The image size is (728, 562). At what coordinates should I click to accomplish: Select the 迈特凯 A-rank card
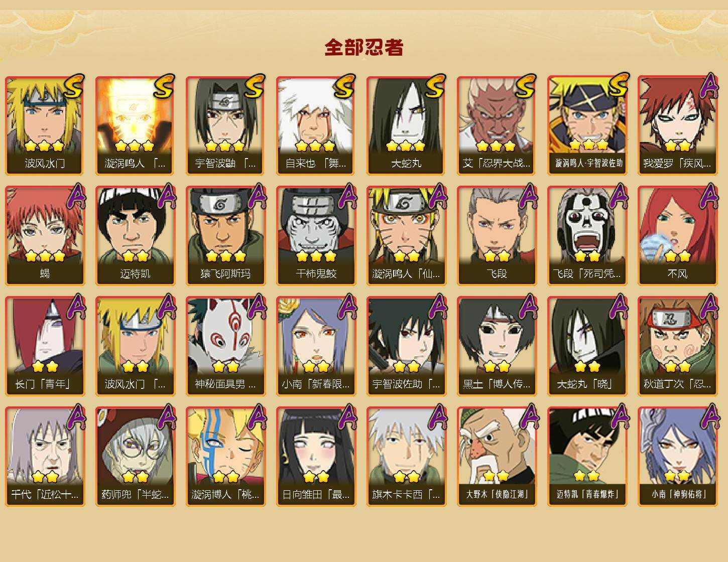135,236
